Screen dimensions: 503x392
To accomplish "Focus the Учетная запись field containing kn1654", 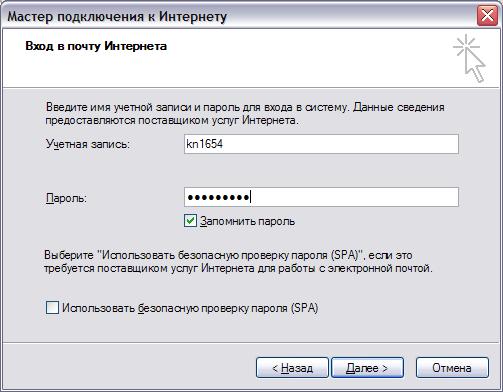I will 321,144.
